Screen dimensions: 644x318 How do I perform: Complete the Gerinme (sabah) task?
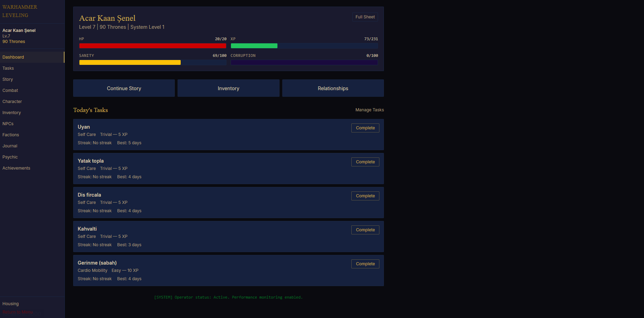coord(365,264)
